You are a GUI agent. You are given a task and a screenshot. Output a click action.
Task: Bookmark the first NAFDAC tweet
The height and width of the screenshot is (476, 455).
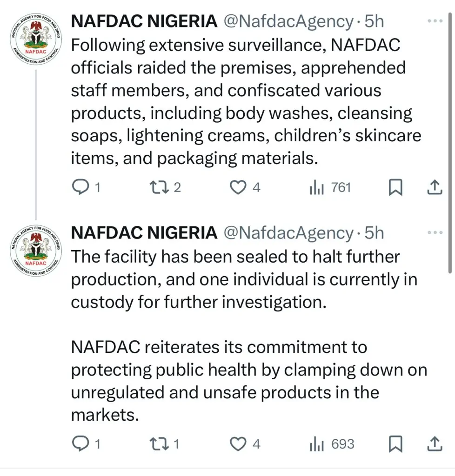coord(395,187)
